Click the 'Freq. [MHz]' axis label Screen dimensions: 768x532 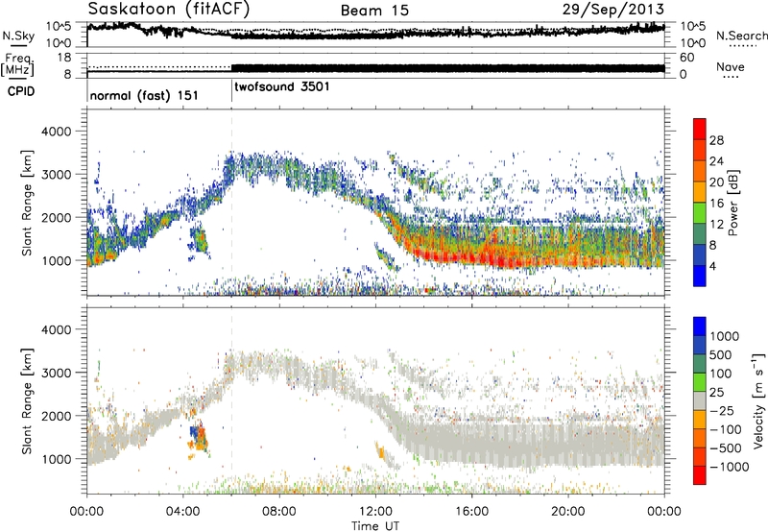[x=17, y=65]
